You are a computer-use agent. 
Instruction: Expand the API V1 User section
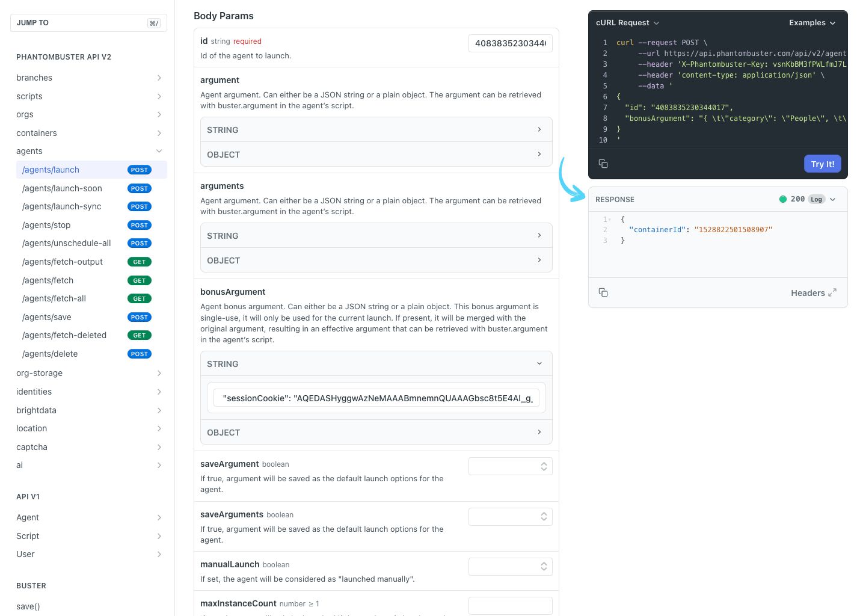coord(88,554)
